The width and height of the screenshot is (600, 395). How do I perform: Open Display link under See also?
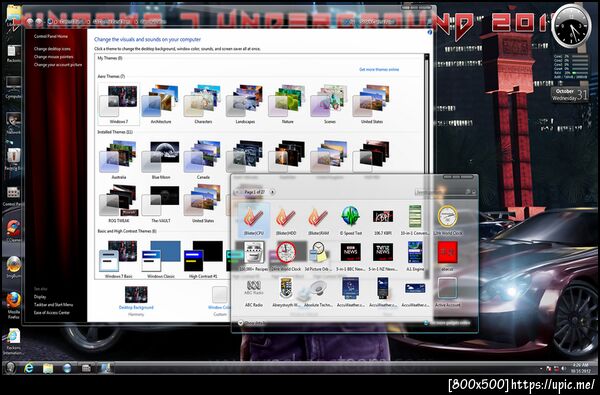40,297
